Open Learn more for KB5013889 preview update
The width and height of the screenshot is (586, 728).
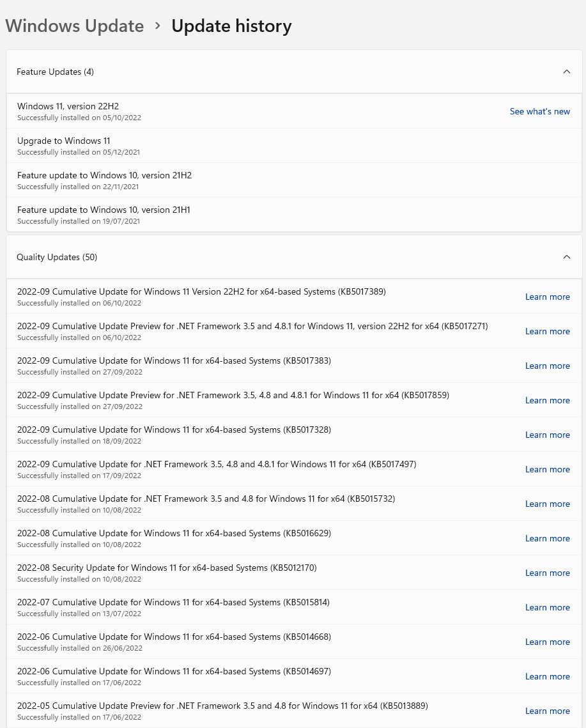pyautogui.click(x=547, y=710)
